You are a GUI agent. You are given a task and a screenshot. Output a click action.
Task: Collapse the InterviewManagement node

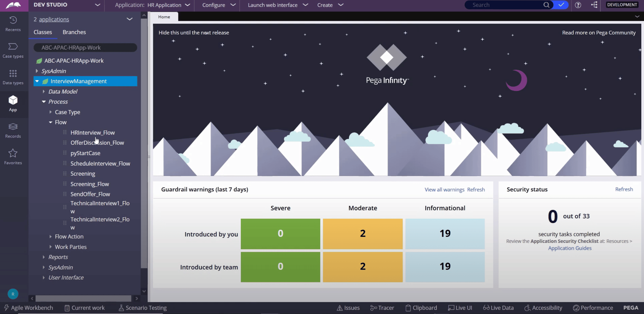(x=37, y=81)
